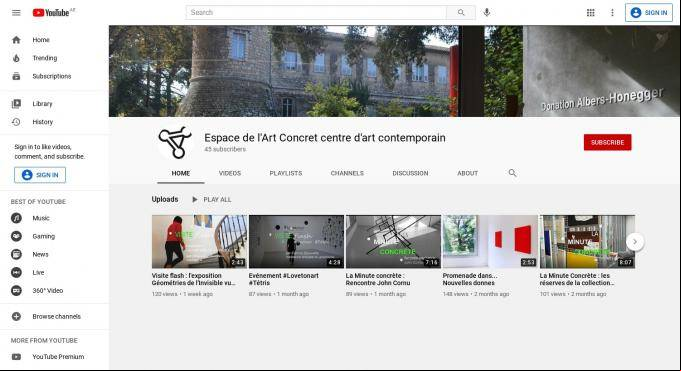Switch to the Playlists tab
This screenshot has width=681, height=371.
(x=286, y=173)
